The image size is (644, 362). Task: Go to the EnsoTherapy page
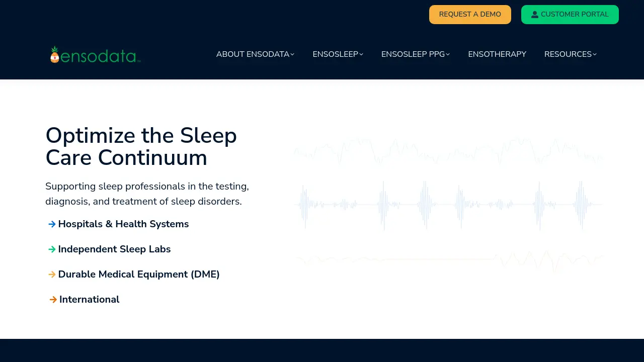tap(497, 54)
